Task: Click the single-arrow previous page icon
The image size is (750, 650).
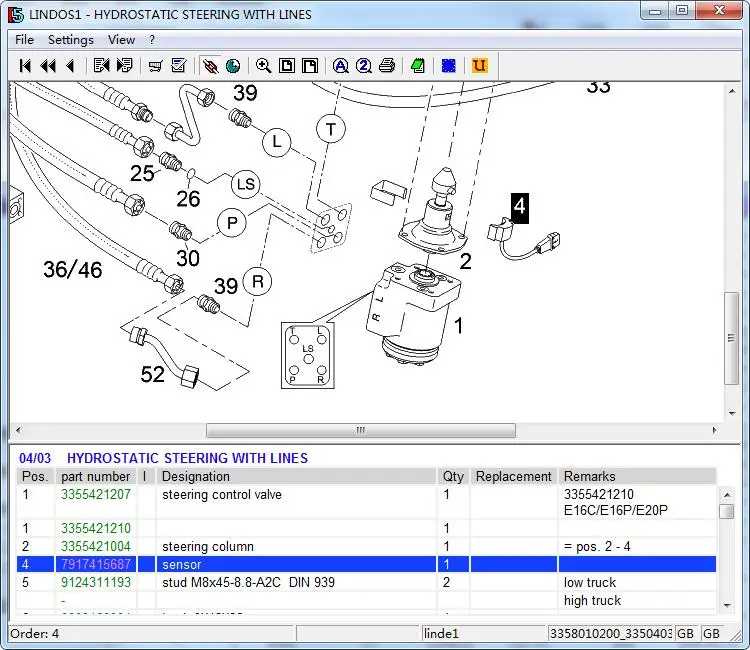Action: pos(70,66)
